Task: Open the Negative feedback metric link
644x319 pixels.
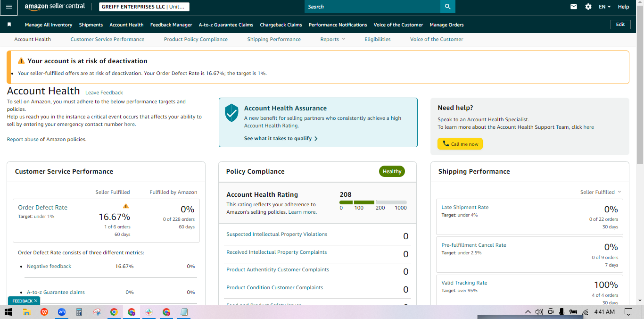Action: (x=49, y=266)
